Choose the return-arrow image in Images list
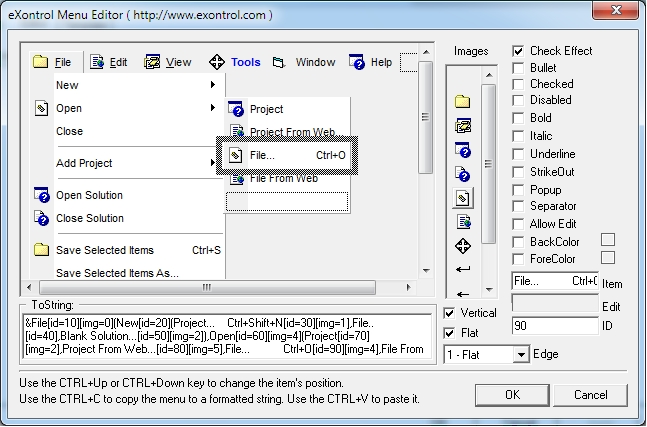The width and height of the screenshot is (647, 427). click(463, 269)
